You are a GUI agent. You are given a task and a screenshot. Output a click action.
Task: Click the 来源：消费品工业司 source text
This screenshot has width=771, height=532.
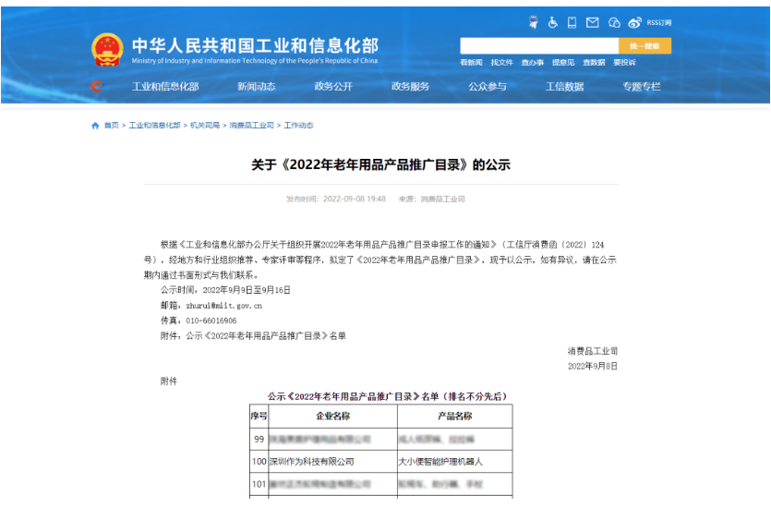point(432,199)
